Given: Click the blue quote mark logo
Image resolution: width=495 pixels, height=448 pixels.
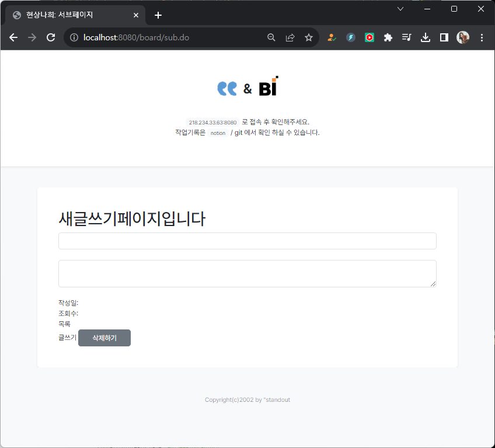Looking at the screenshot, I should (227, 88).
